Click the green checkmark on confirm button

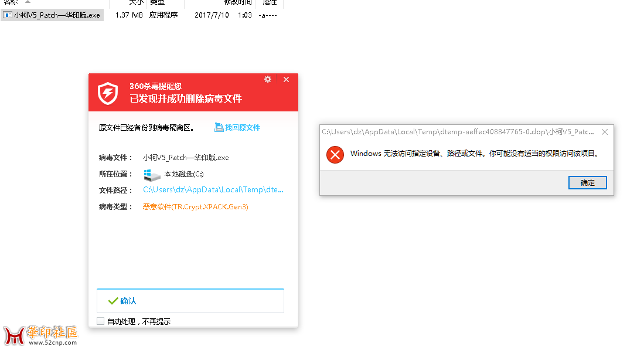[x=113, y=301]
